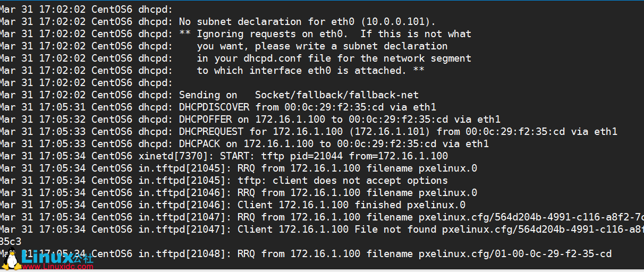Click the "Ignoring requests on eth0" warning line
Viewport: 644px width, 272px height.
click(326, 34)
